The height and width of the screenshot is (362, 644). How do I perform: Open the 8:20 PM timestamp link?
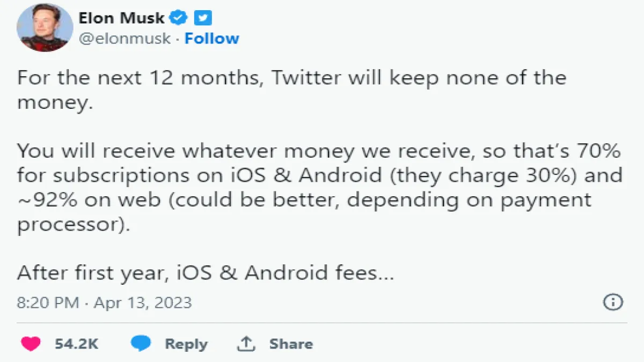(48, 302)
